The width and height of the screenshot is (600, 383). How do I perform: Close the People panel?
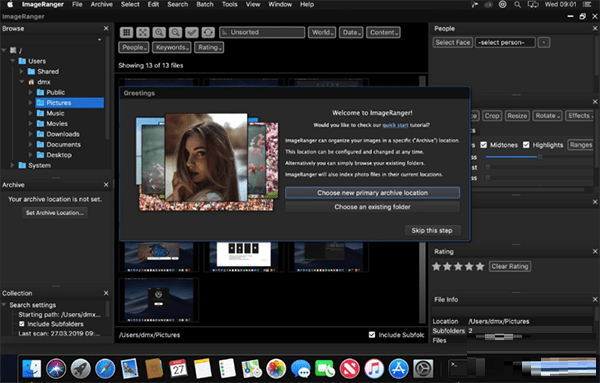(x=595, y=28)
